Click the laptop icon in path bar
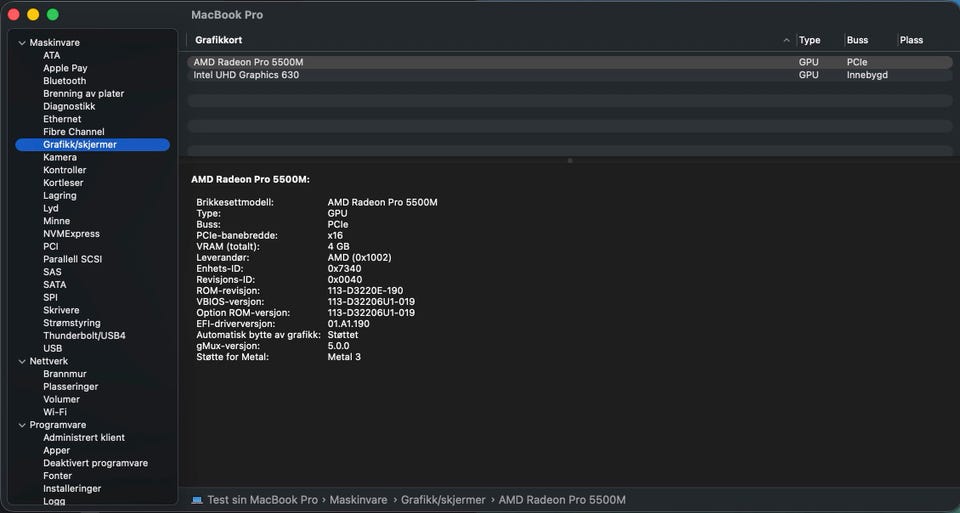Image resolution: width=960 pixels, height=513 pixels. pyautogui.click(x=197, y=500)
